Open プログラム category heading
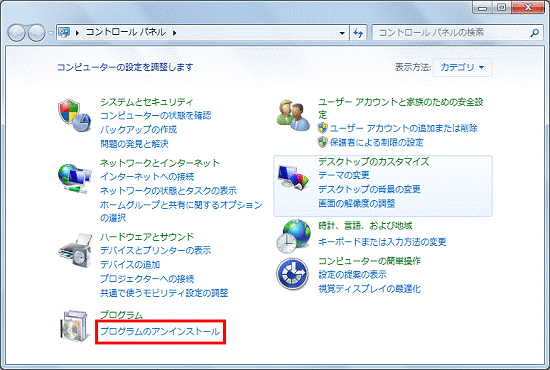Image resolution: width=550 pixels, height=370 pixels. click(121, 315)
